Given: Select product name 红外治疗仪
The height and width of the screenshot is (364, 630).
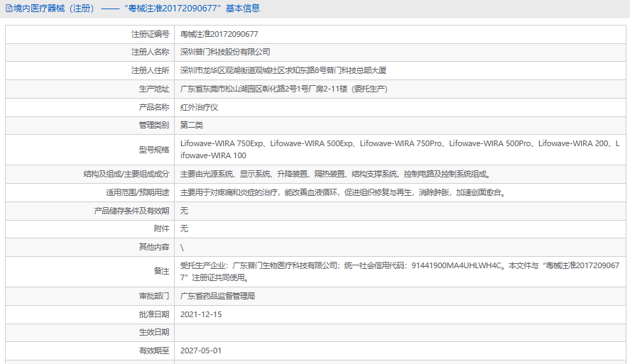Looking at the screenshot, I should pyautogui.click(x=199, y=107).
